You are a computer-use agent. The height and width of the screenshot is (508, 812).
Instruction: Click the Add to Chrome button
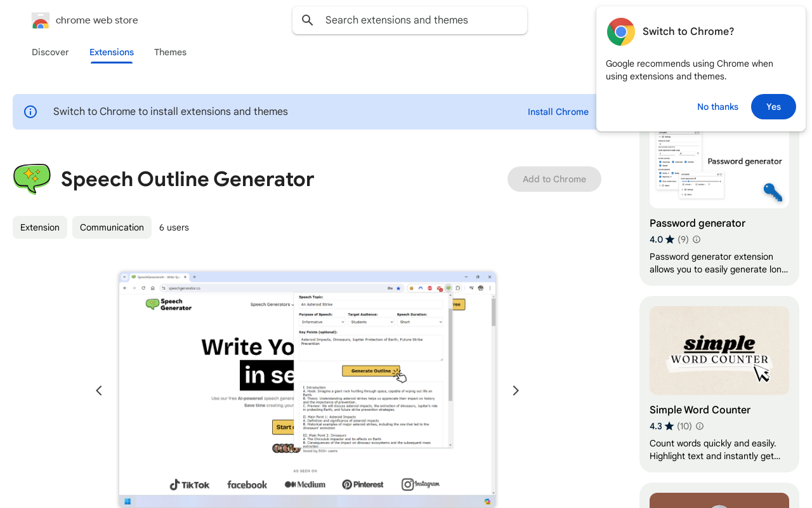coord(554,179)
